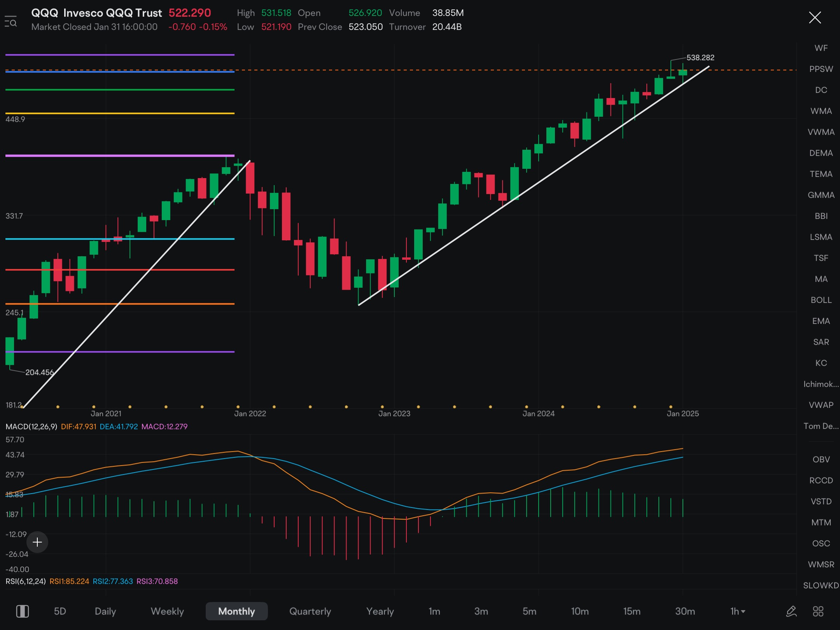Image resolution: width=840 pixels, height=630 pixels.
Task: Open the four-squares indicator grid menu
Action: click(818, 611)
